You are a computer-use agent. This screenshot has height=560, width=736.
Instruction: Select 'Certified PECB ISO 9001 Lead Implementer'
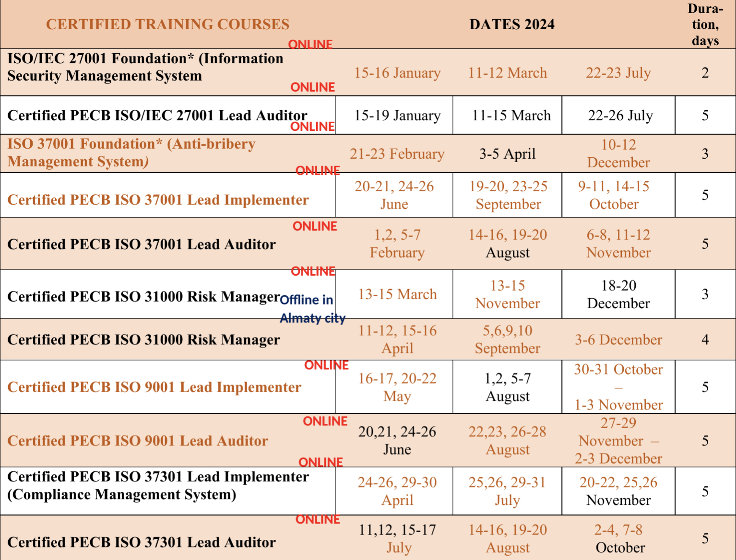pyautogui.click(x=154, y=387)
